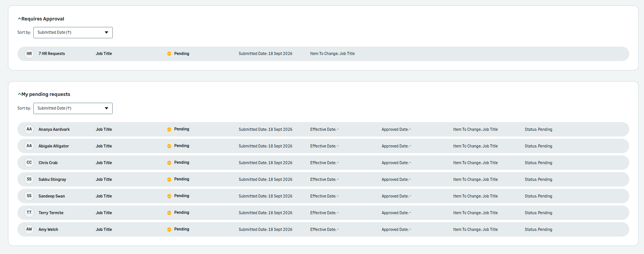
Task: Open Sakku Stingray's request
Action: tap(323, 179)
